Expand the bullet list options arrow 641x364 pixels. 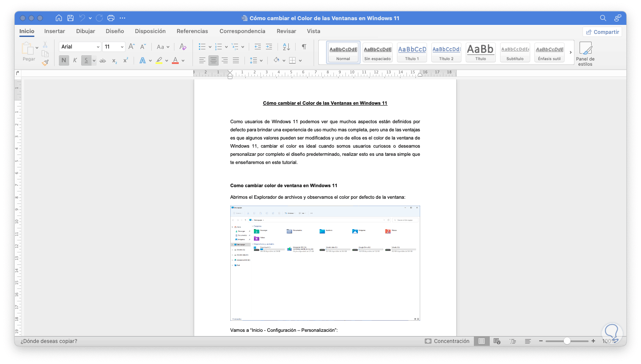coord(210,47)
